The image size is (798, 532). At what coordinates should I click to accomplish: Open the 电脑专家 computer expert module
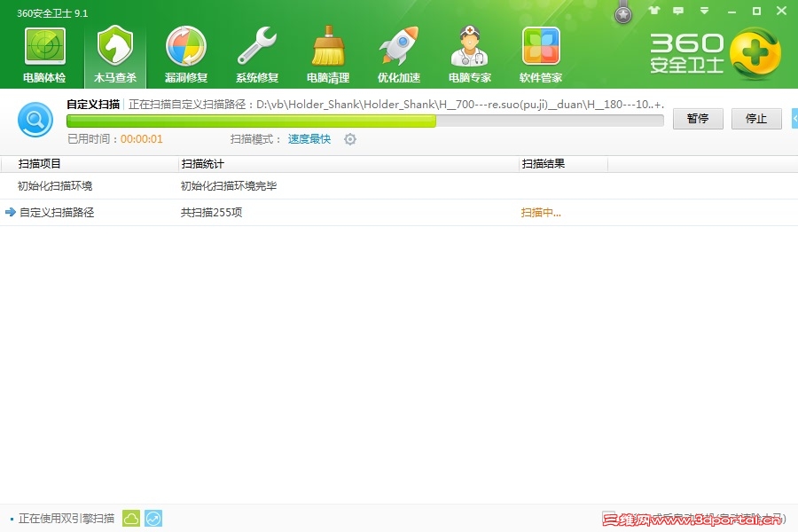pos(470,55)
